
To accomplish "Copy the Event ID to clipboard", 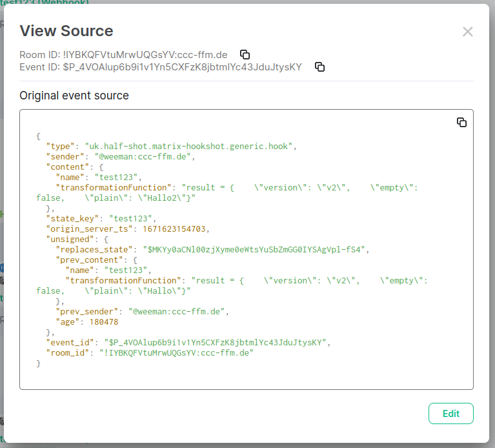I will pos(319,67).
